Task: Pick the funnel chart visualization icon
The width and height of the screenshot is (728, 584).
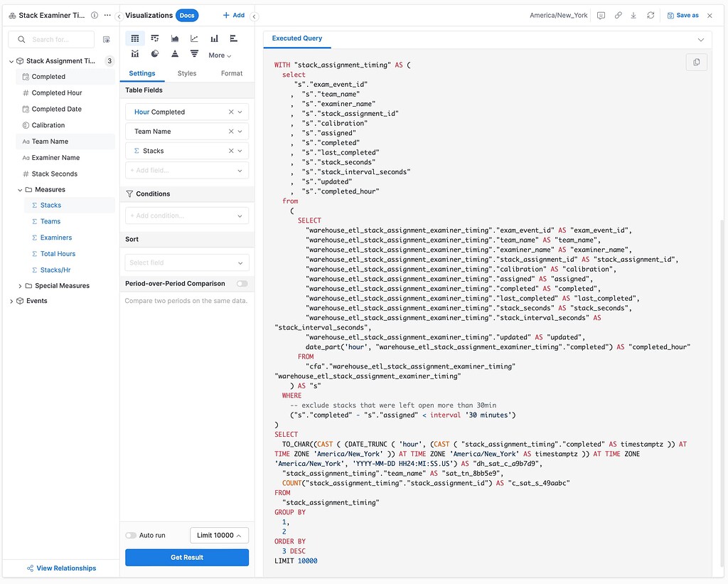Action: pos(194,54)
